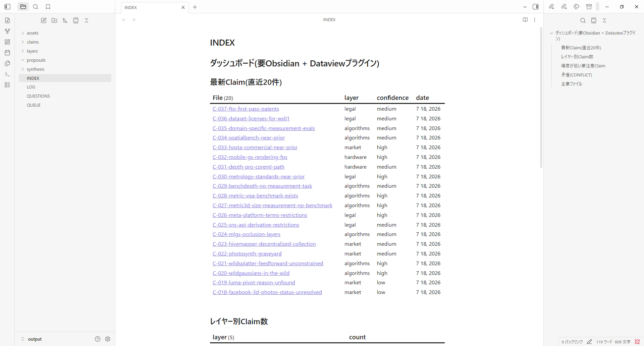Screen dimensions: 644x346
Task: Click the C-029-benchdepth-no-measurement-task link
Action: (x=262, y=186)
